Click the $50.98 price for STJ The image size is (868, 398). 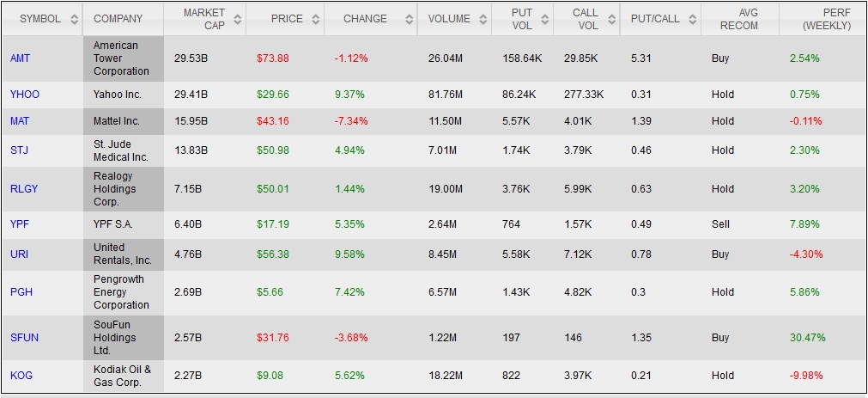tap(273, 150)
